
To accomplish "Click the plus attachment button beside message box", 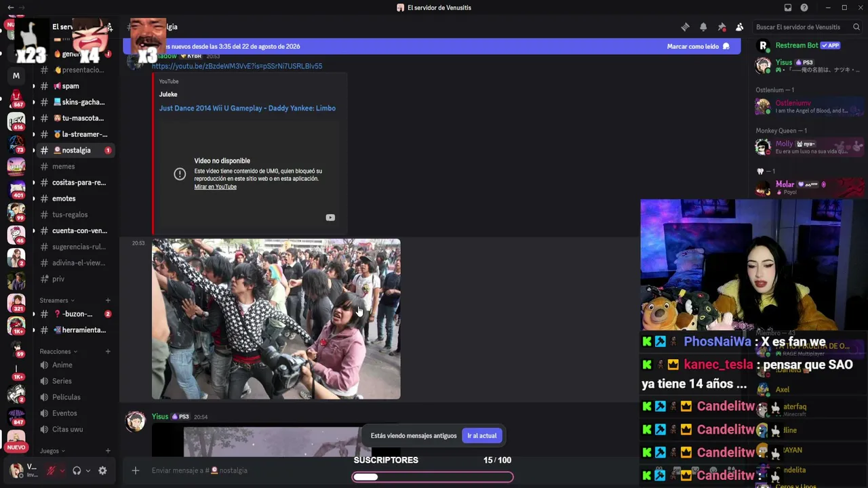I will pyautogui.click(x=136, y=470).
